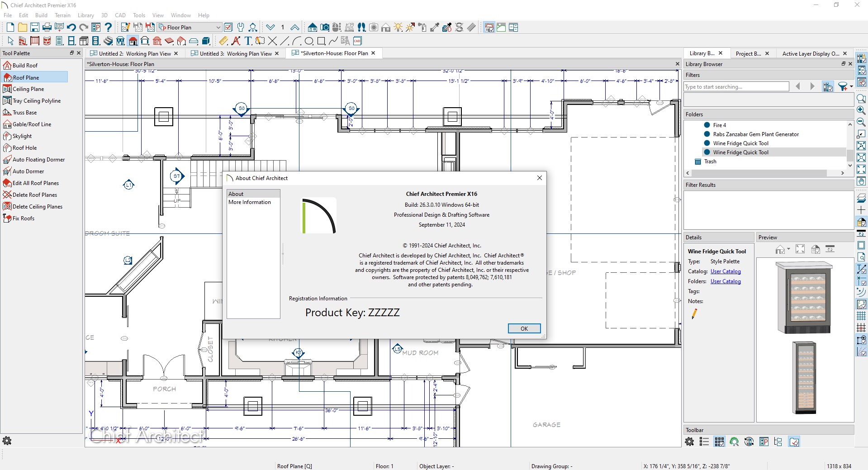
Task: Select the Text tool icon
Action: [248, 41]
